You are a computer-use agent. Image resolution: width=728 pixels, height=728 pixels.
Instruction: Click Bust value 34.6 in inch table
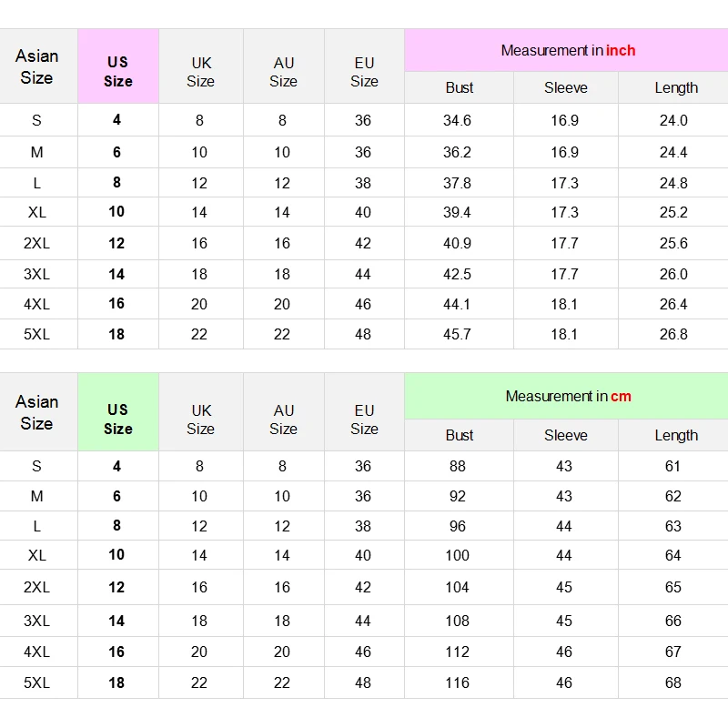point(458,120)
